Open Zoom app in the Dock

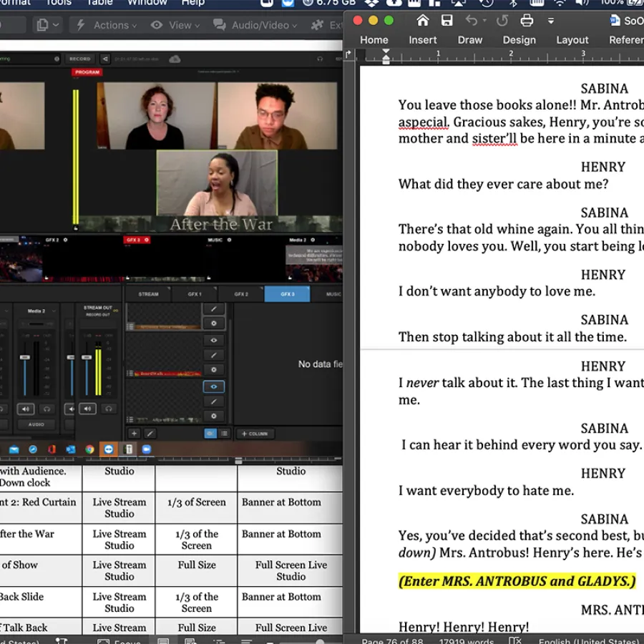[x=145, y=449]
